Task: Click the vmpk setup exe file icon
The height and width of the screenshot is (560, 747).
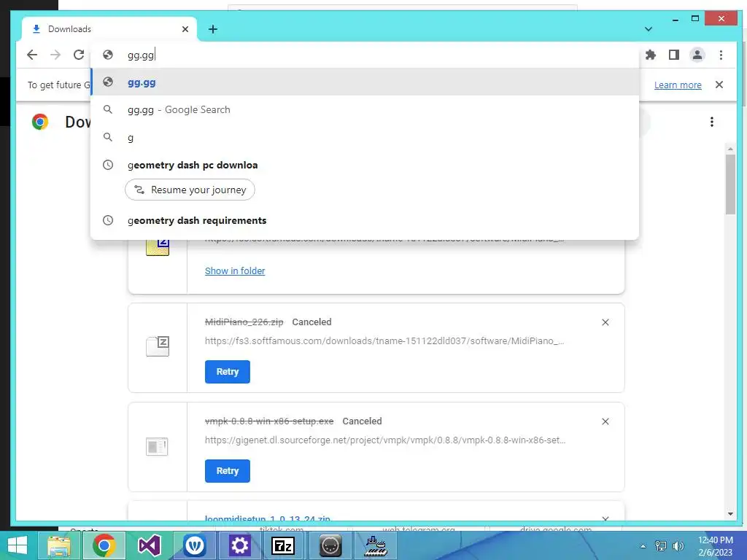Action: pos(158,446)
